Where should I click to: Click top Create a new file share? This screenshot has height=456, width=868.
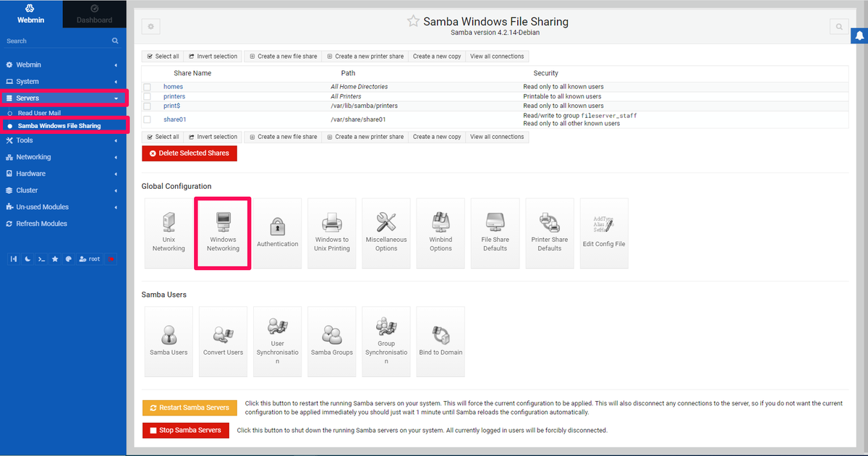click(283, 56)
